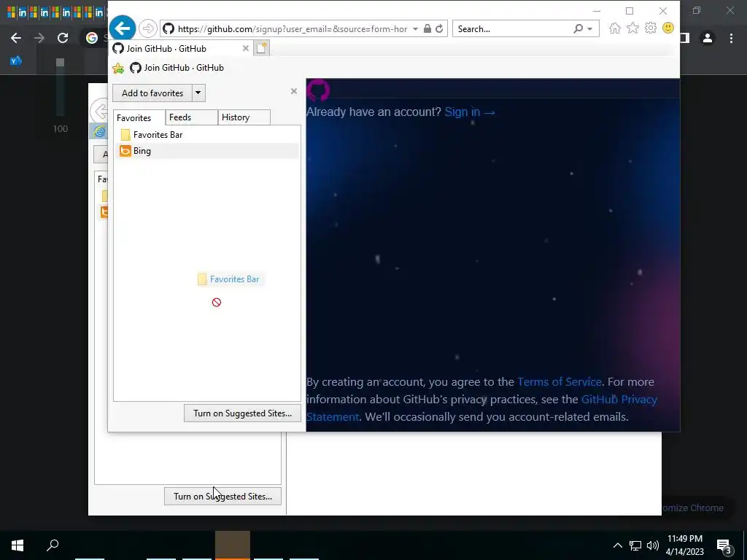This screenshot has width=747, height=560.
Task: Click the security lock icon in the address bar
Action: tap(427, 28)
